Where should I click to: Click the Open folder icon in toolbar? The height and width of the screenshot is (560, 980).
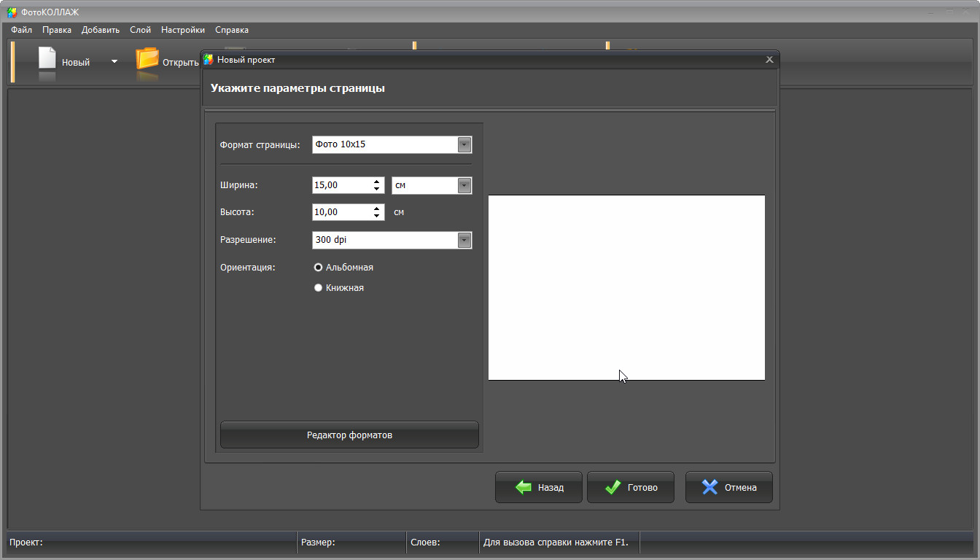pyautogui.click(x=147, y=59)
